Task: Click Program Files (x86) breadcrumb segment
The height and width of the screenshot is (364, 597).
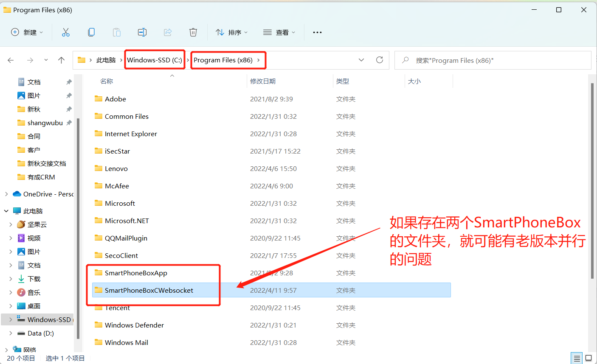Action: pos(223,60)
